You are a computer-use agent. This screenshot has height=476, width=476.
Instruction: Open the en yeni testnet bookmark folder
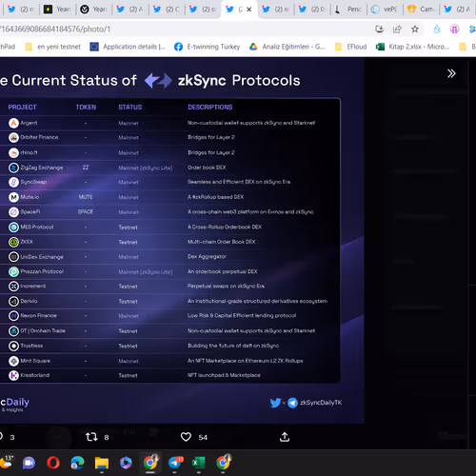(53, 47)
